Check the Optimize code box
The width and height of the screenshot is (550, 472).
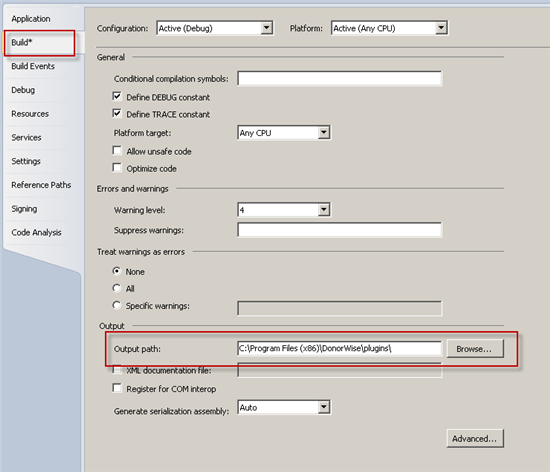[117, 168]
